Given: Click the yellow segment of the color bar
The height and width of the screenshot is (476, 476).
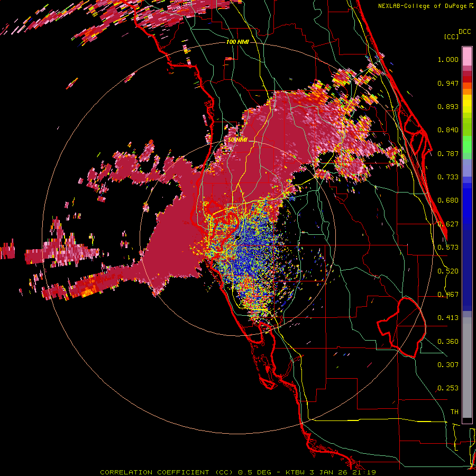Looking at the screenshot, I should (x=467, y=104).
